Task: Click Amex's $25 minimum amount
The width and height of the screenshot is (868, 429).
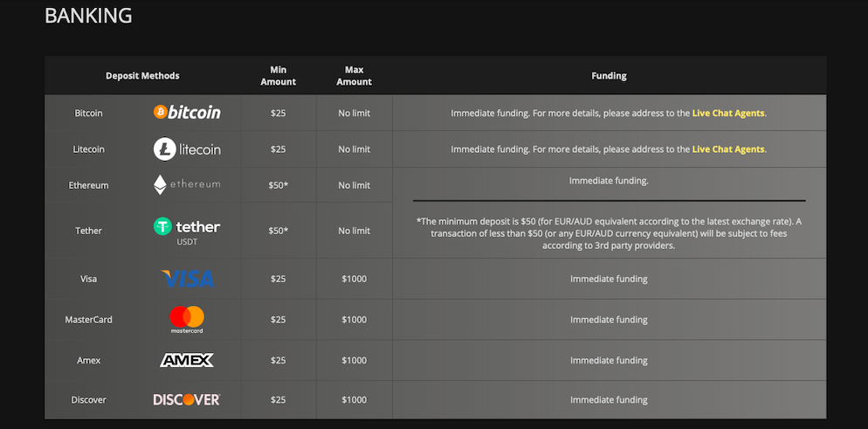Action: 279,360
